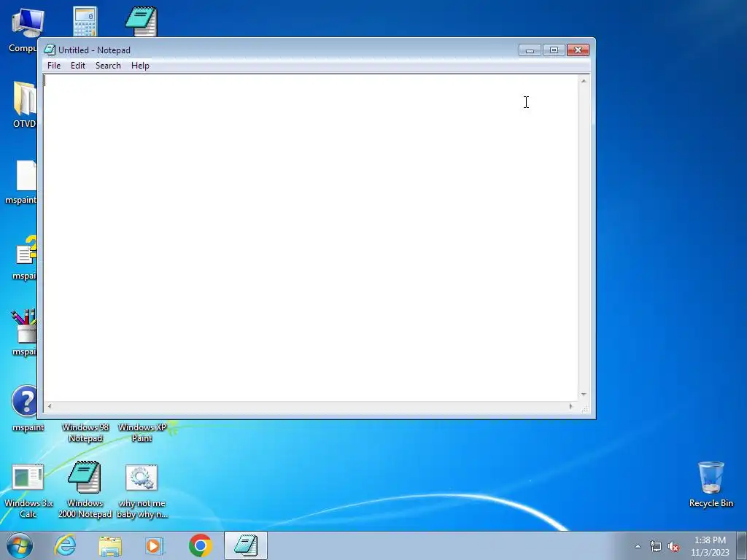Select the notepad icon beside the calculator icon
Viewport: 747px width, 560px height.
(142, 21)
